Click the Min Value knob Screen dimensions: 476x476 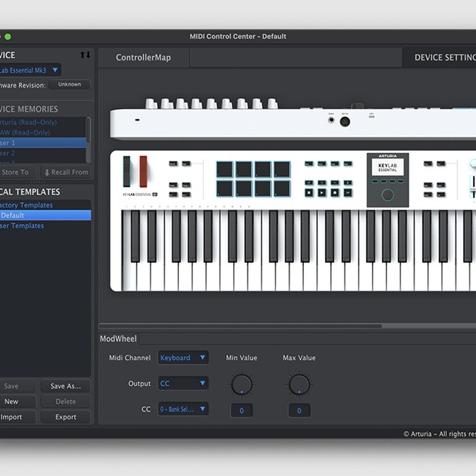[x=241, y=384]
